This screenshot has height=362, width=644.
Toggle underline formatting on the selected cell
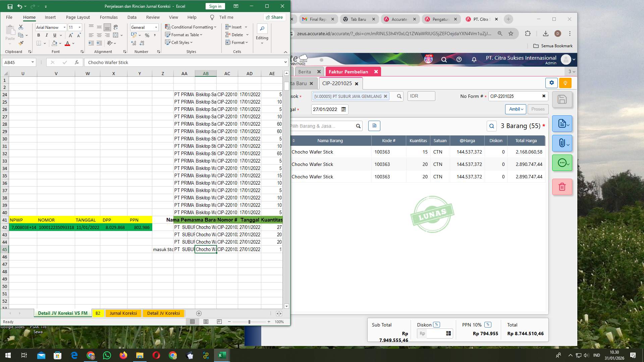click(55, 35)
